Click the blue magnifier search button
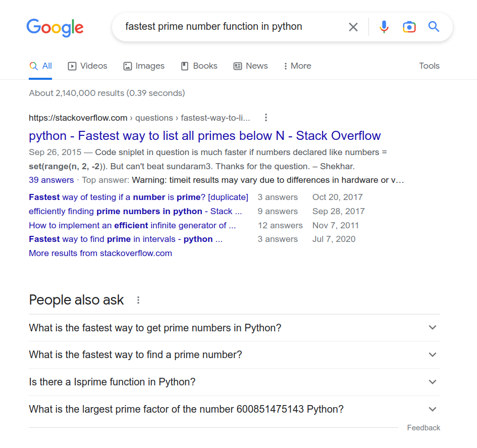The image size is (477, 448). coord(434,27)
